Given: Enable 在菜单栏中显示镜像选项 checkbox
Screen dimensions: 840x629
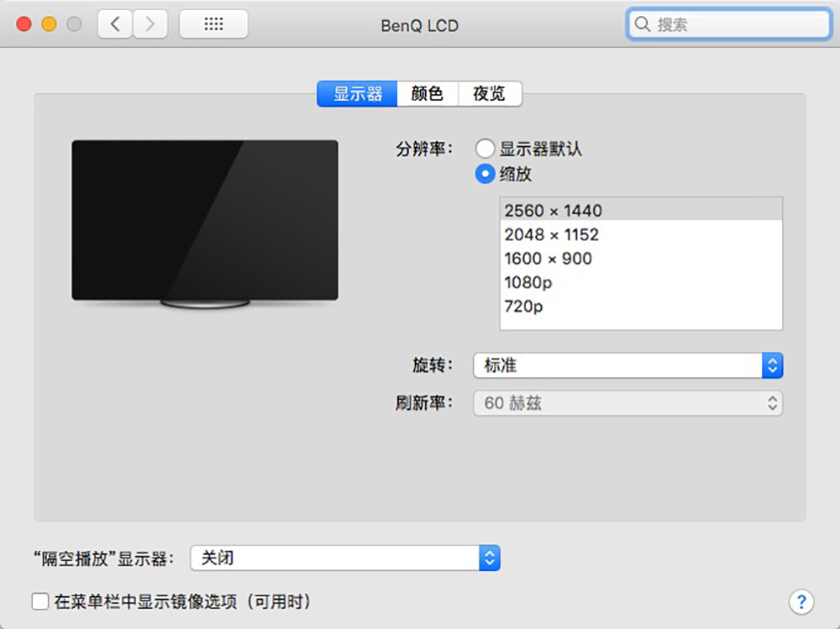Looking at the screenshot, I should tap(40, 601).
